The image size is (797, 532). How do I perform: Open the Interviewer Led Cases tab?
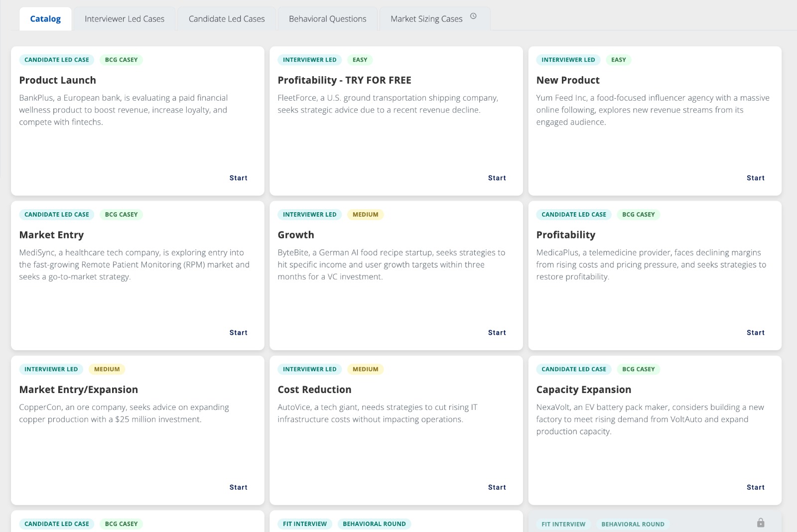tap(125, 19)
